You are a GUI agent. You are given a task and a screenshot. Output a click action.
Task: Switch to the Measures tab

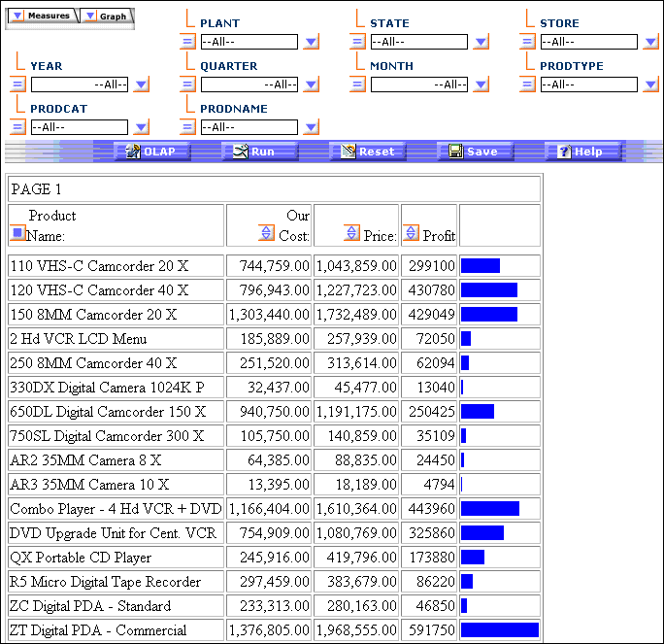[41, 17]
